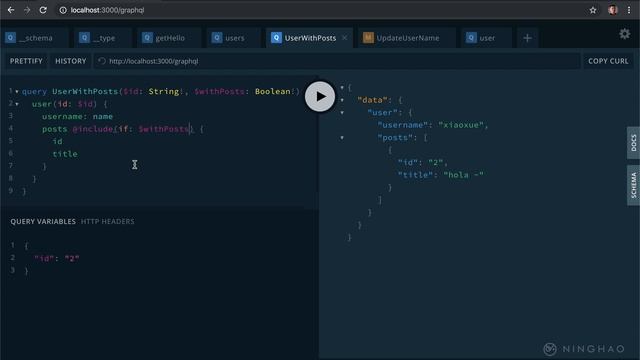Viewport: 640px width, 360px height.
Task: Close the UserWithPosts tab
Action: [344, 38]
